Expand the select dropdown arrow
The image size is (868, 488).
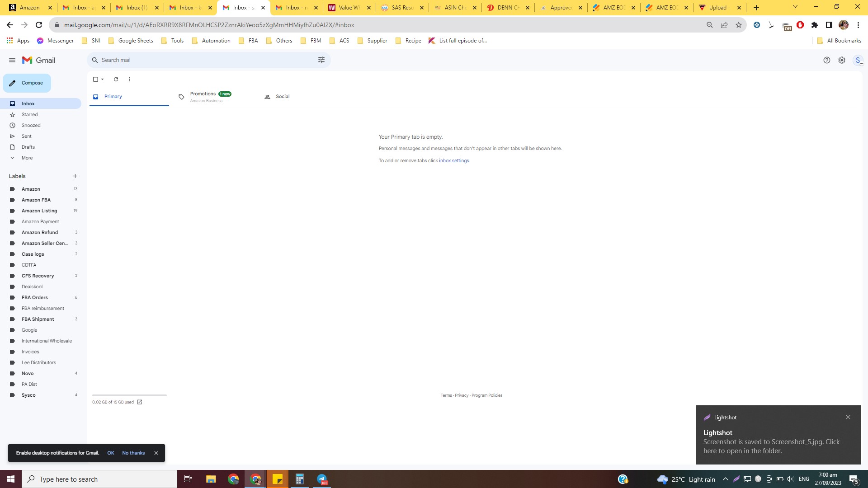103,80
